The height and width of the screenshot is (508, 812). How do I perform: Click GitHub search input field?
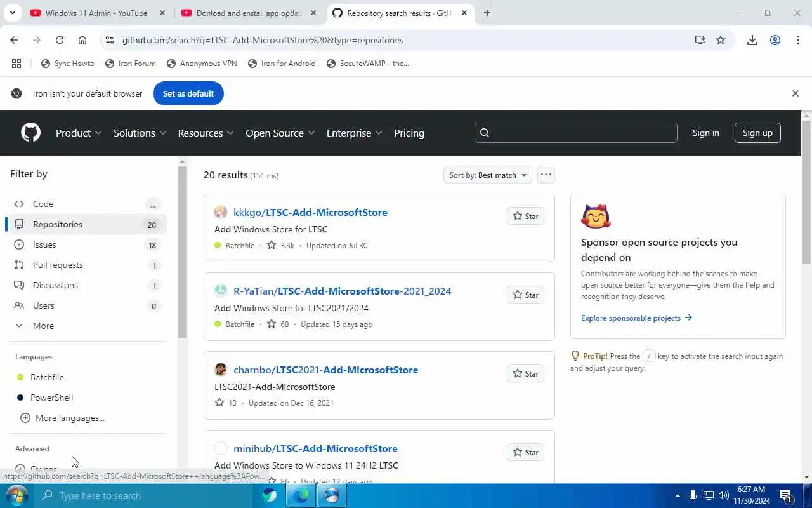pyautogui.click(x=576, y=133)
